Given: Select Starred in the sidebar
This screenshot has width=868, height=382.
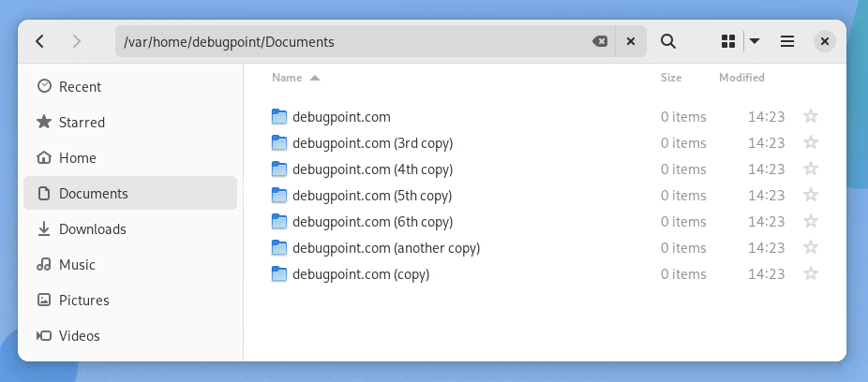Looking at the screenshot, I should point(82,123).
